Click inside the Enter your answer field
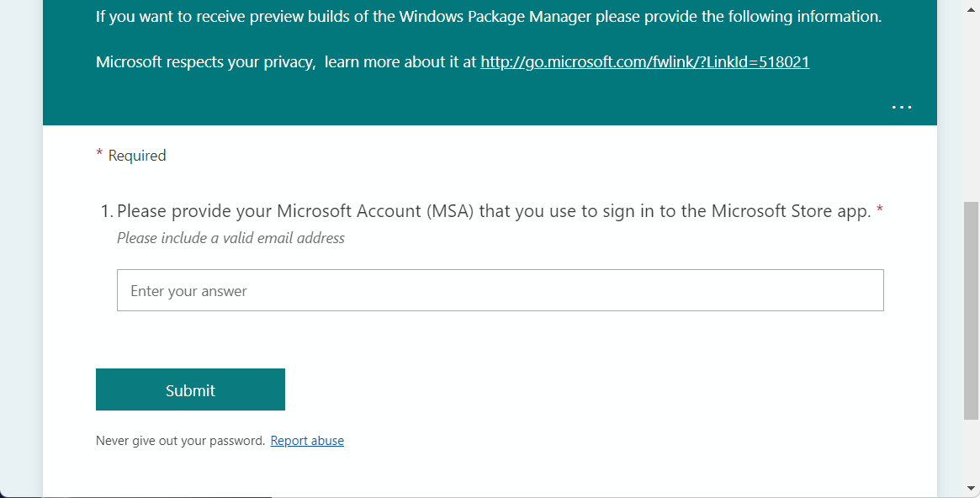The height and width of the screenshot is (498, 980). coord(501,289)
